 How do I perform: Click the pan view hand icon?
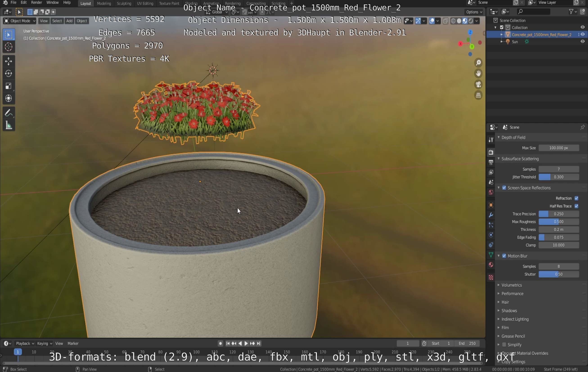[478, 73]
